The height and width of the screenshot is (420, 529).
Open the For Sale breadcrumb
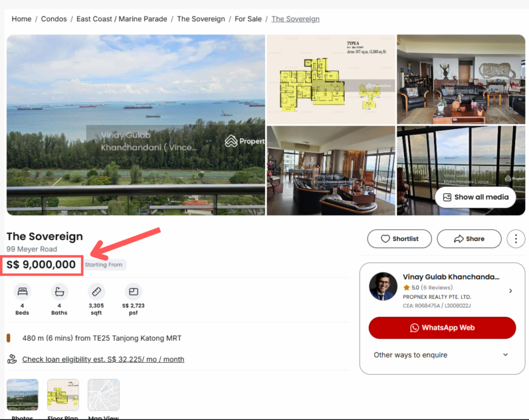click(x=248, y=19)
